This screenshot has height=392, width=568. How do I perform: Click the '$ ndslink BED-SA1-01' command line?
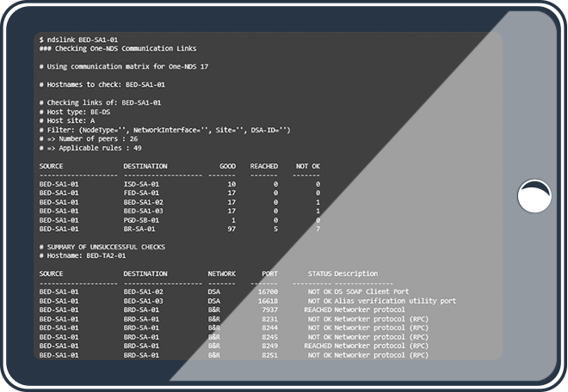(x=78, y=40)
